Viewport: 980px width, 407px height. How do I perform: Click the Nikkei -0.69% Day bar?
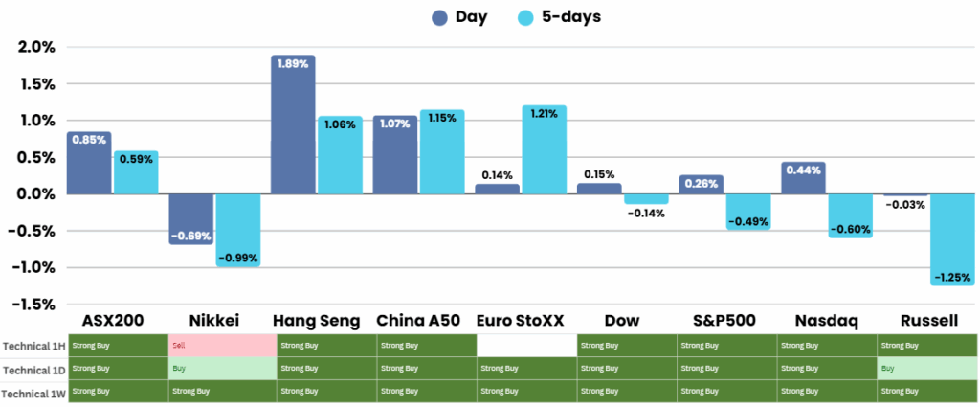190,218
